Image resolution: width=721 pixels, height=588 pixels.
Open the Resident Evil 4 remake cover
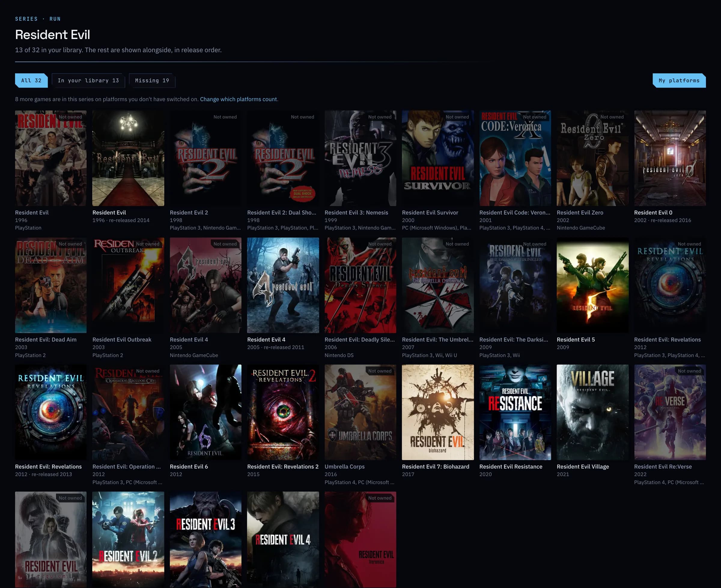[283, 540]
